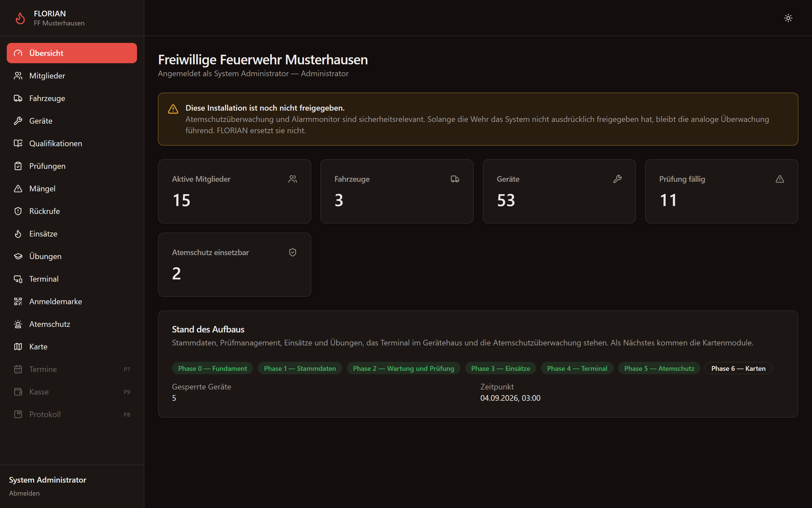Viewport: 812px width, 508px height.
Task: Click the Phase 6 — Karten badge
Action: point(738,368)
